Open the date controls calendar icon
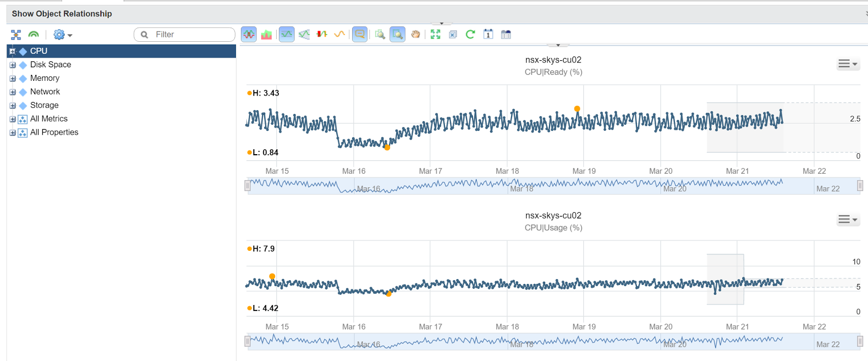This screenshot has height=361, width=868. pos(488,35)
